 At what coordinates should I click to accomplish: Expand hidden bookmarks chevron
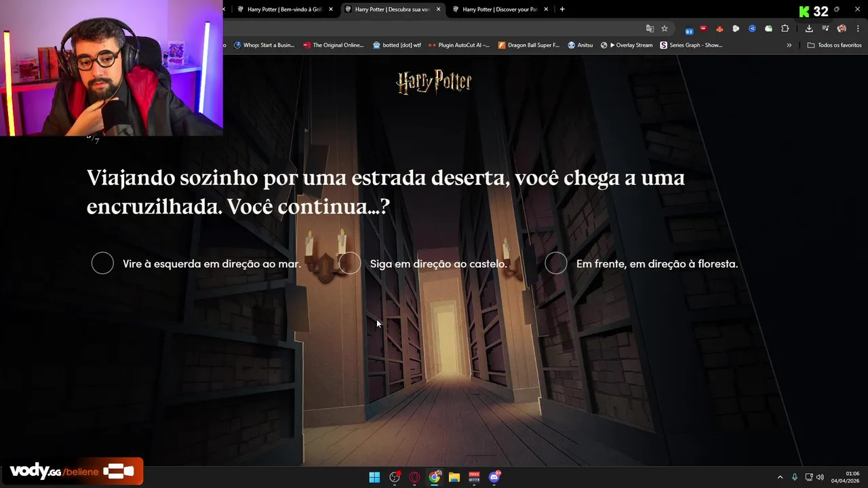pos(789,45)
